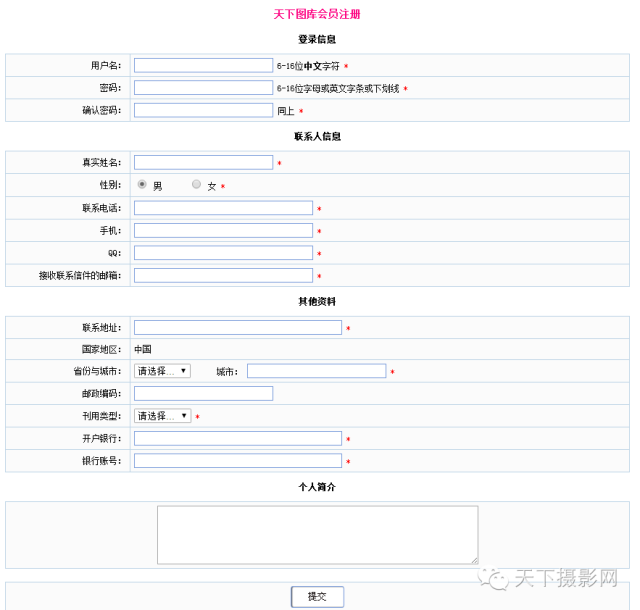Click the 提交 submit button
This screenshot has height=610, width=640.
318,597
